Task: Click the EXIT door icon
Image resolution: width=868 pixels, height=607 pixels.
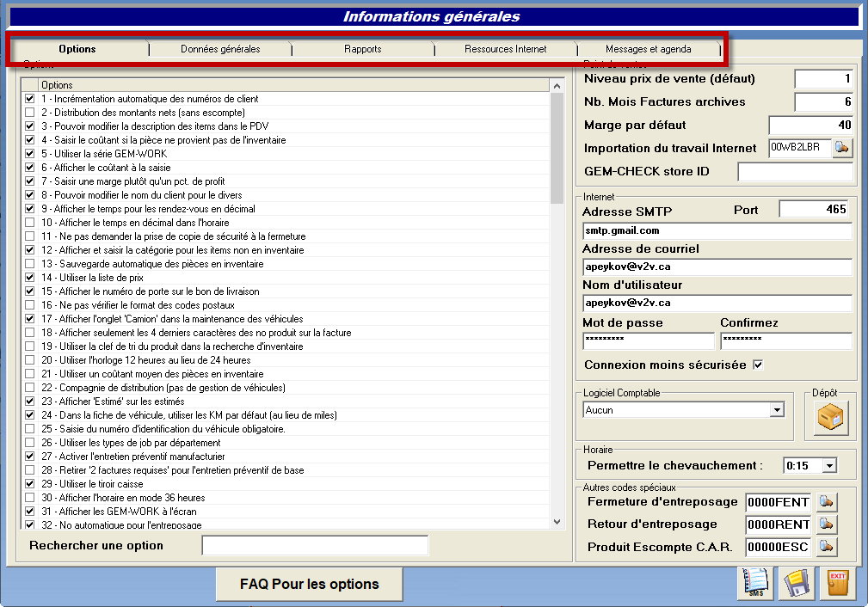Action: [838, 583]
